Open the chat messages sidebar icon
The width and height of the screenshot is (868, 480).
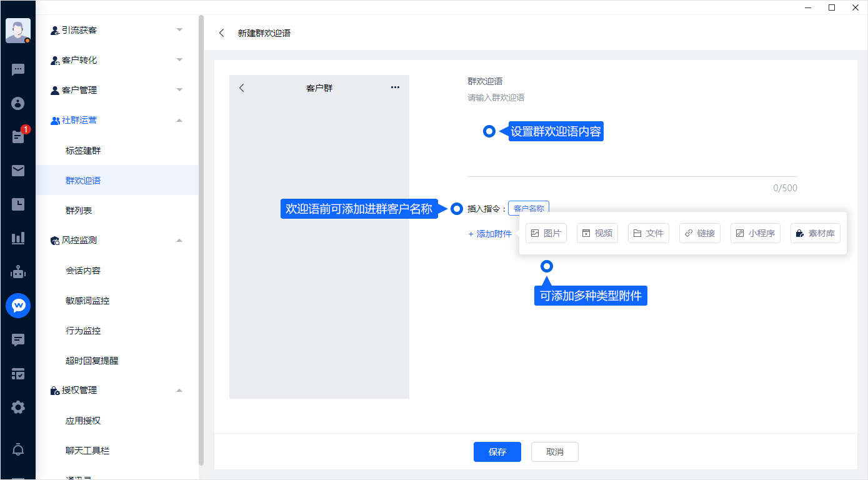tap(18, 69)
